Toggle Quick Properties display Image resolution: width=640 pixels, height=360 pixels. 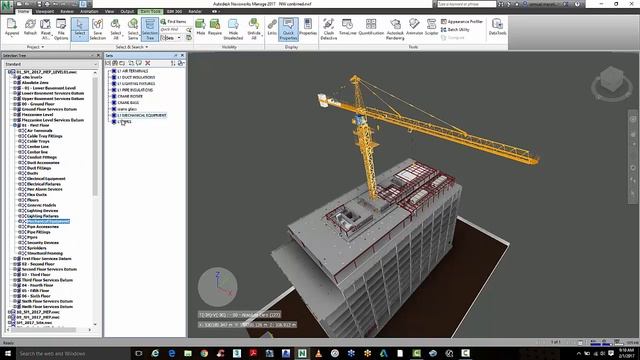pos(288,29)
